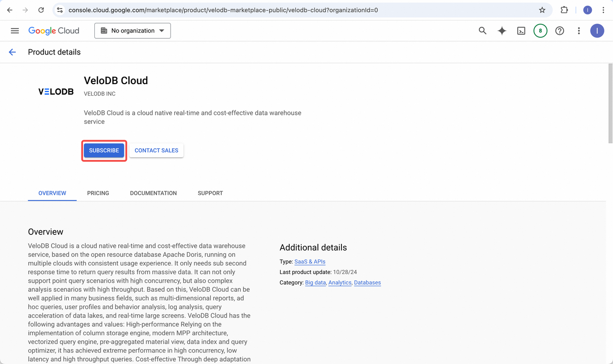613x364 pixels.
Task: Activate Cloud Shell terminal icon
Action: tap(521, 31)
